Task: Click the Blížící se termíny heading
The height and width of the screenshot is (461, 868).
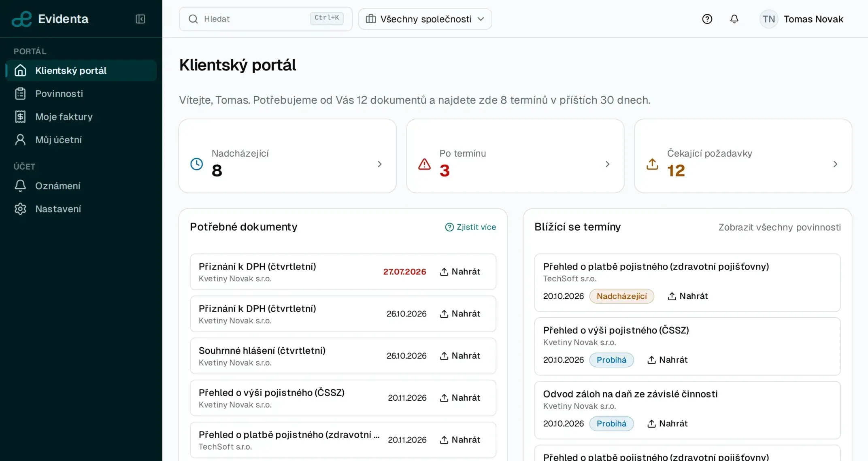Action: [x=577, y=227]
